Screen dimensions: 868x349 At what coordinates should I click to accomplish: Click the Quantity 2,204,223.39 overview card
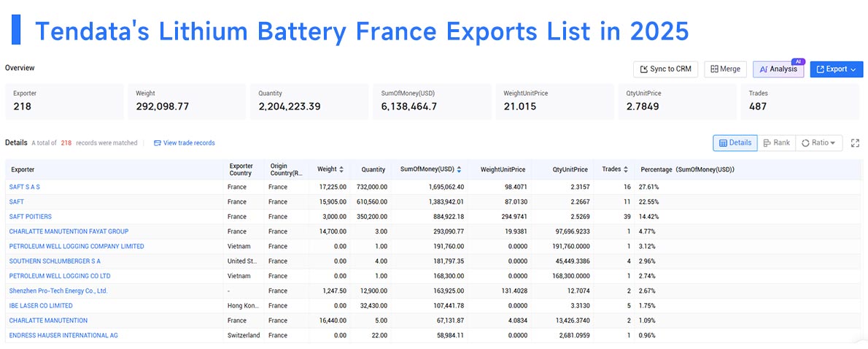(309, 101)
